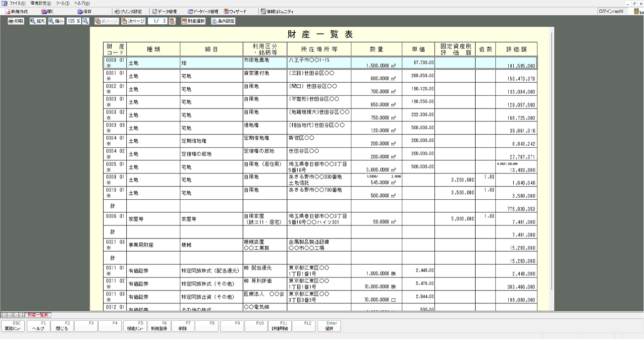The height and width of the screenshot is (339, 644).
Task: Open データ管理 data management
Action: pos(164,11)
